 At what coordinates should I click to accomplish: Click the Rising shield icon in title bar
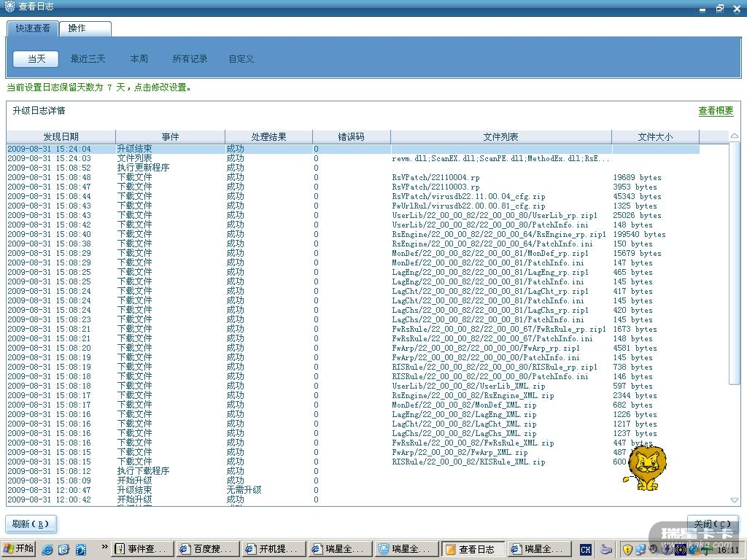pos(9,7)
